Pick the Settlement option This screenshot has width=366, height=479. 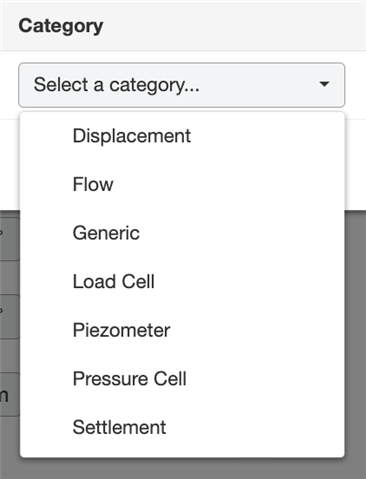tap(182, 428)
